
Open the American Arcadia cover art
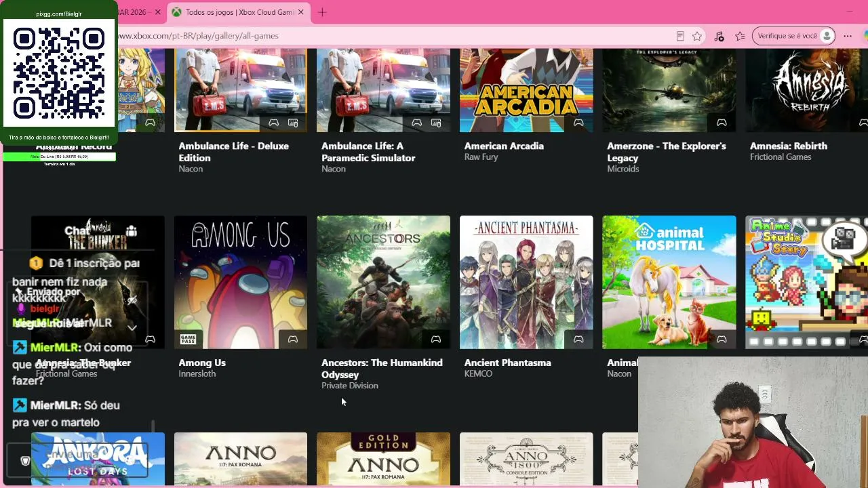pos(526,90)
